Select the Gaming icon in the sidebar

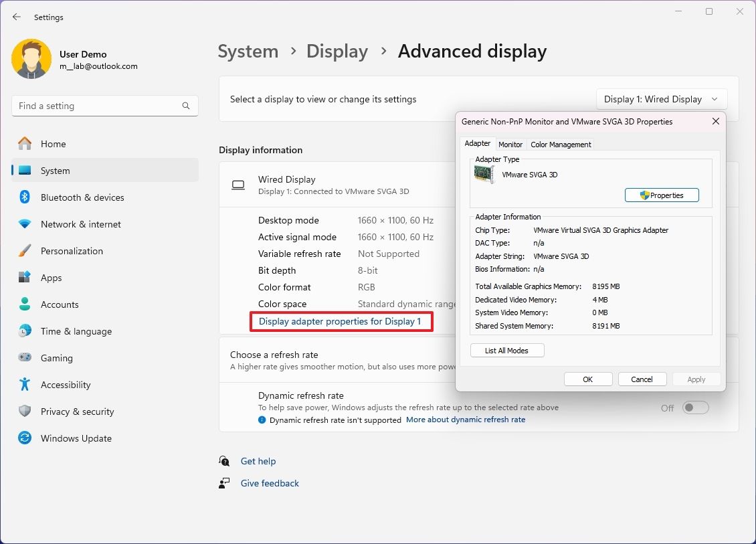click(24, 358)
